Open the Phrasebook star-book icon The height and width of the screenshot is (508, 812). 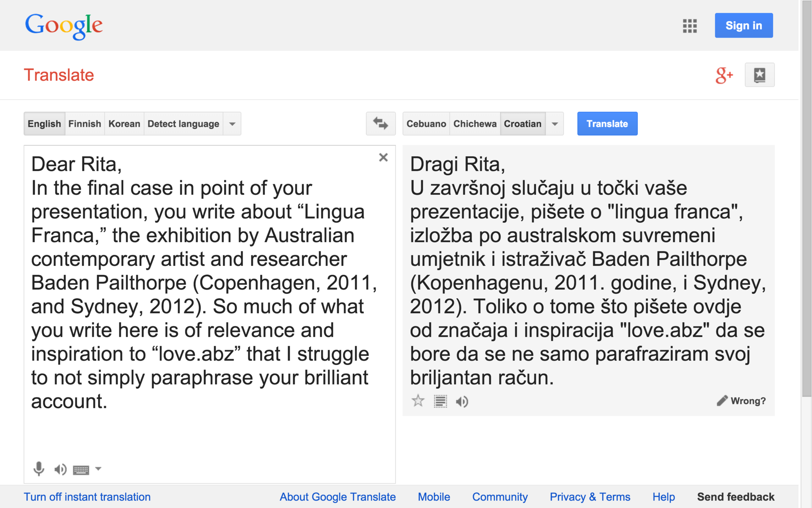click(x=760, y=75)
